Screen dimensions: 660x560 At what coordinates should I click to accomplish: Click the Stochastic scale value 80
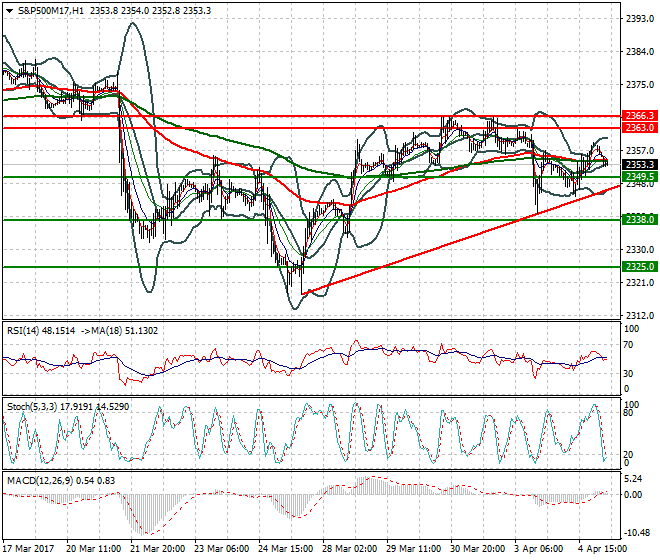point(628,413)
